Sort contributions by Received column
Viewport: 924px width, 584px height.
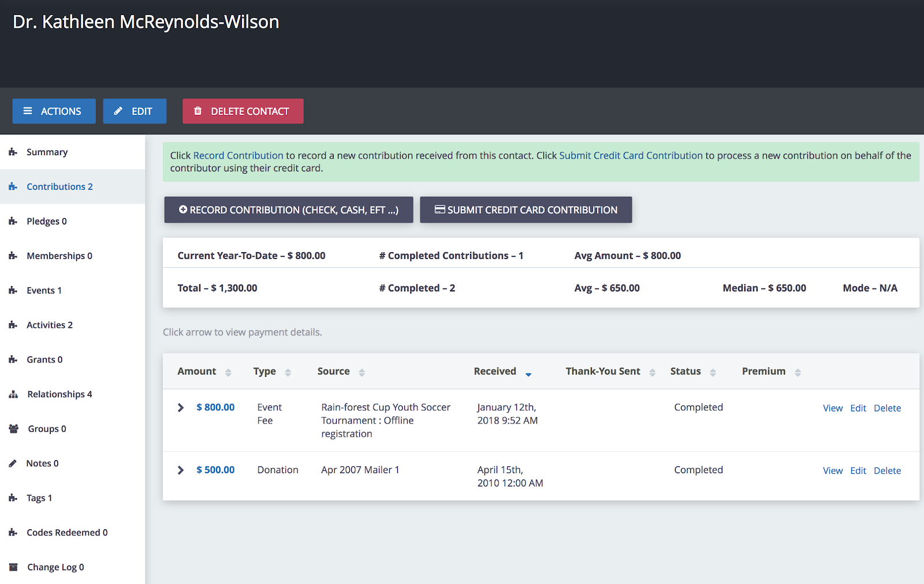coord(528,373)
